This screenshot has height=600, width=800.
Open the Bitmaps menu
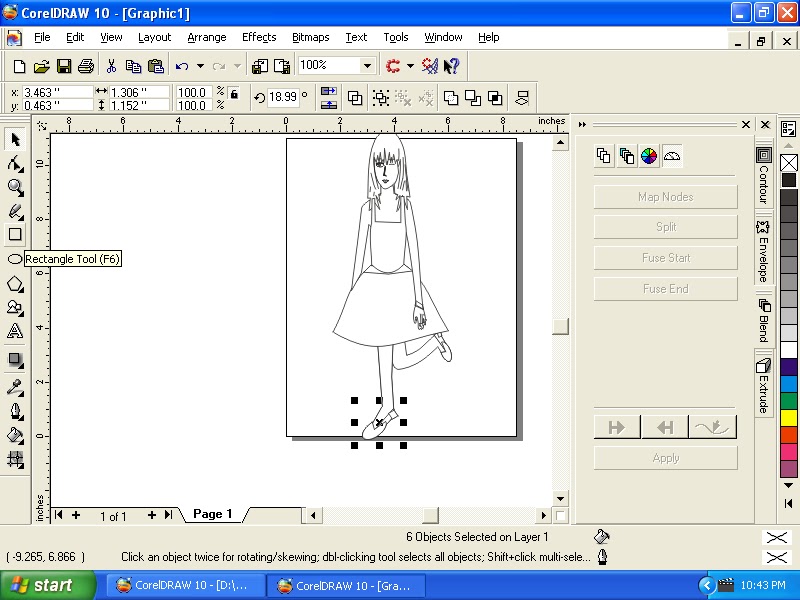click(311, 37)
